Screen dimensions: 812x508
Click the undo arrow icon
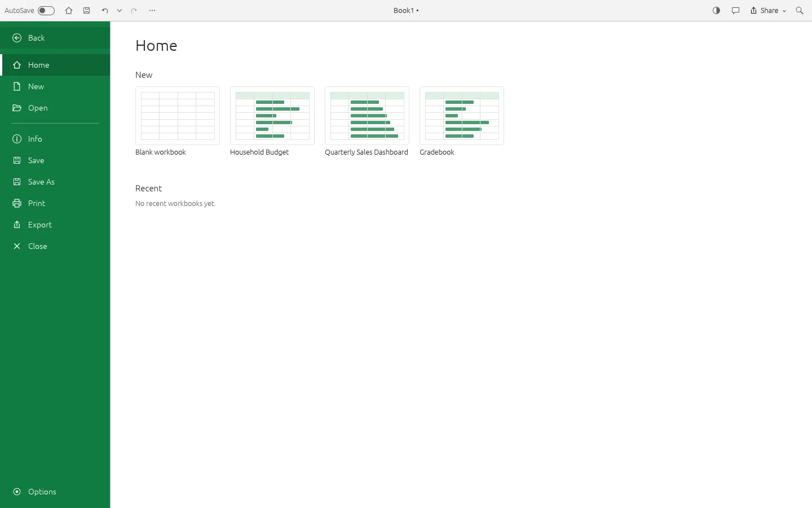(x=105, y=11)
